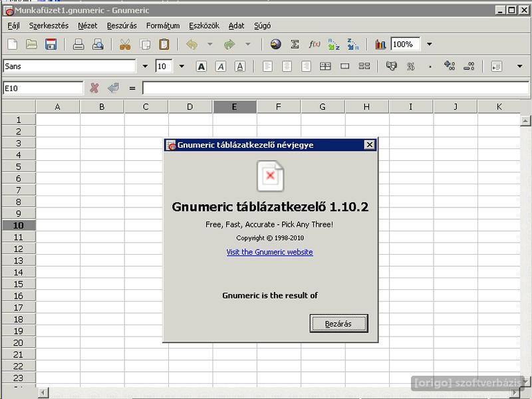Print the sheet using the printer icon
This screenshot has width=532, height=399.
point(78,45)
